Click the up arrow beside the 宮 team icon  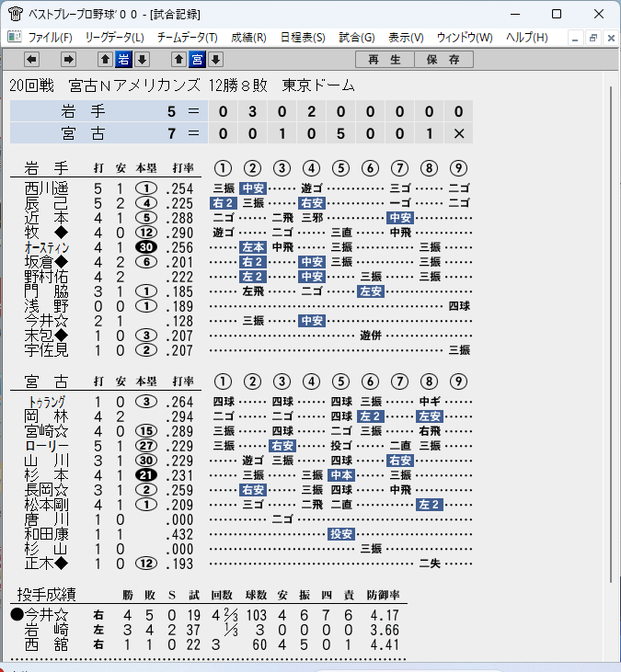point(178,59)
